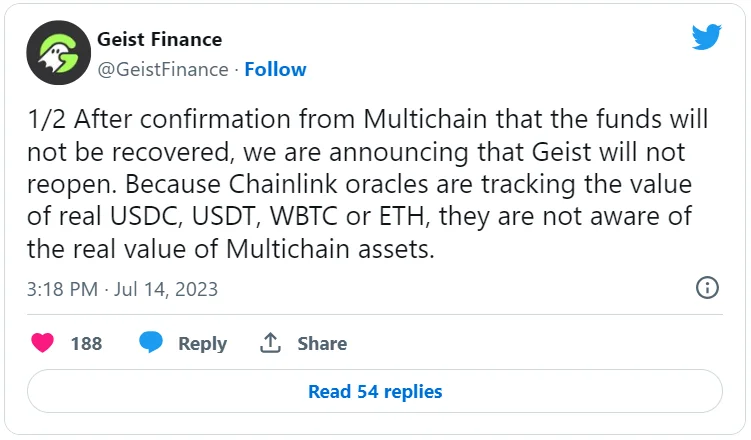Click the Reply text label
This screenshot has width=751, height=440.
click(202, 343)
